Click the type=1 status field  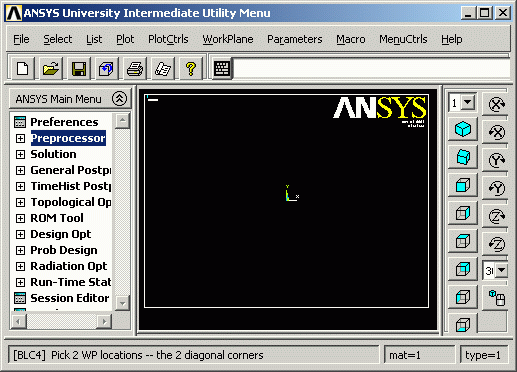point(484,355)
